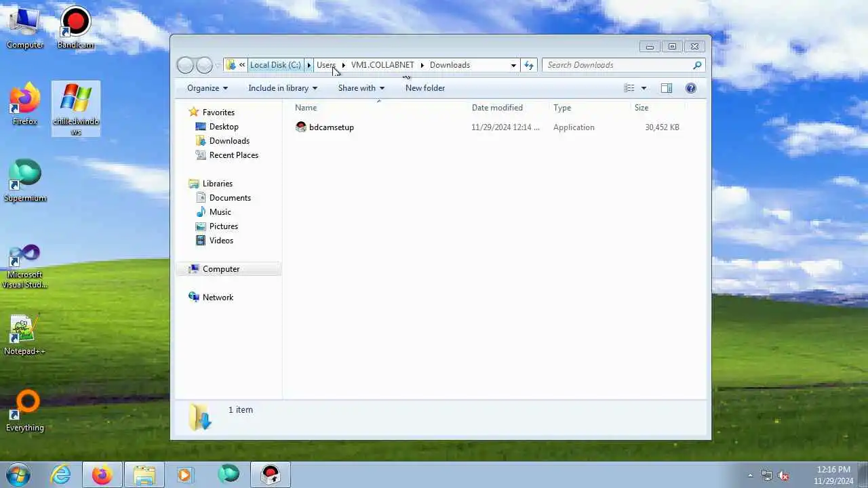Click the Bandicam setup taskbar button
Viewport: 868px width, 488px height.
tap(271, 474)
